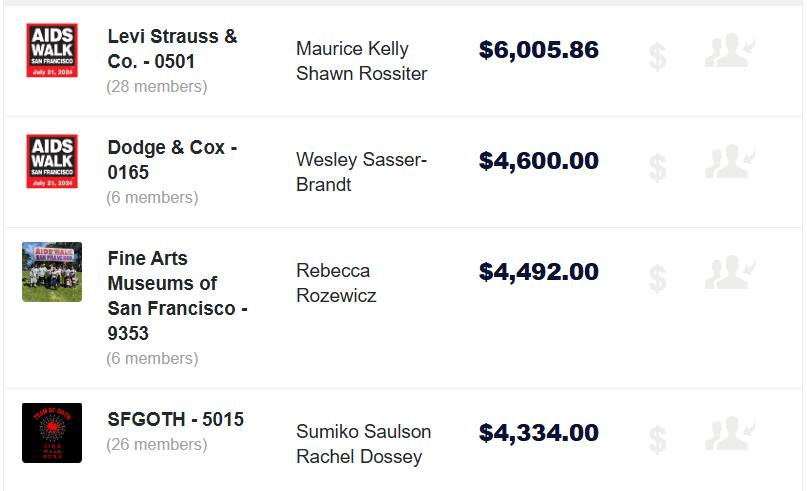Viewport: 807px width, 491px height.
Task: Click the donate dollar icon for Dodge & Cox
Action: pyautogui.click(x=657, y=167)
